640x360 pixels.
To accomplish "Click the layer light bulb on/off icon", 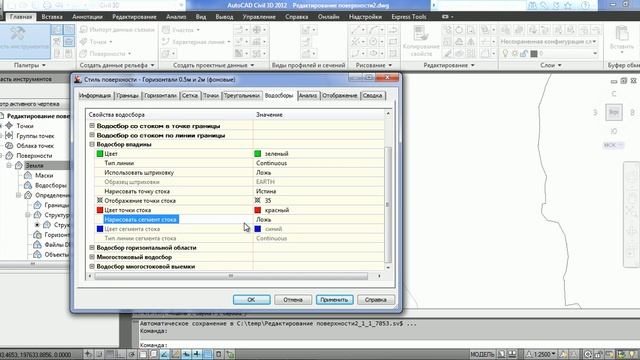I will pyautogui.click(x=505, y=53).
